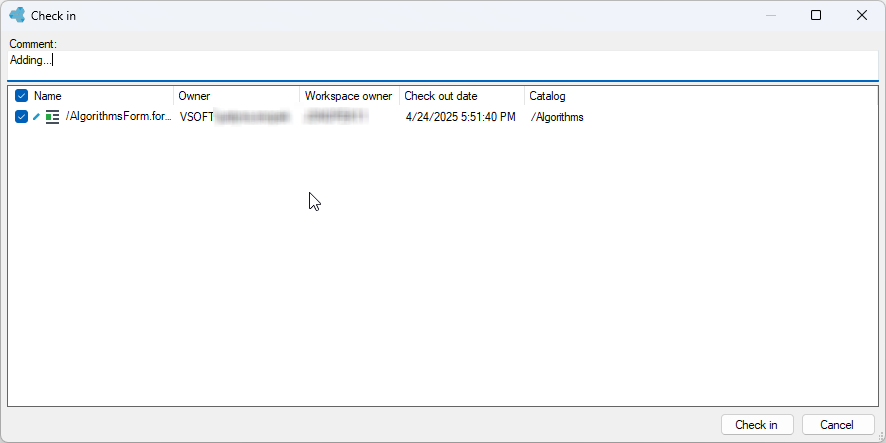Close the Check in window
This screenshot has width=886, height=443.
(x=862, y=15)
